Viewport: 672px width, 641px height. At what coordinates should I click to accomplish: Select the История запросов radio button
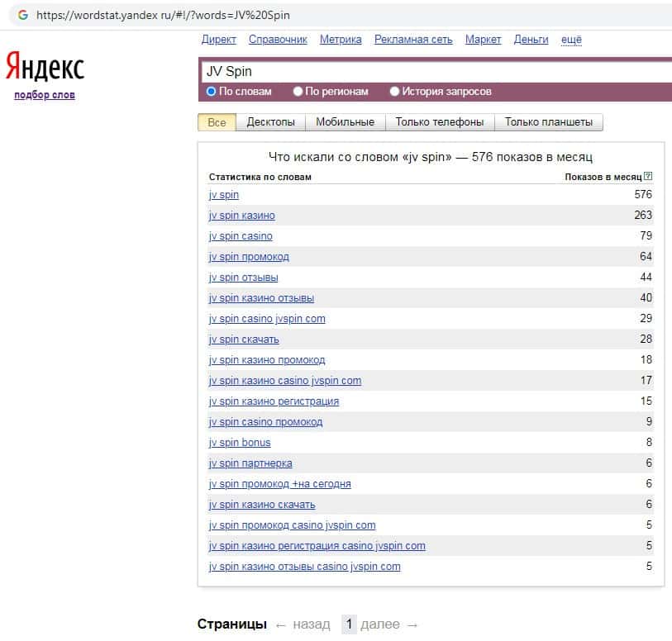tap(394, 92)
